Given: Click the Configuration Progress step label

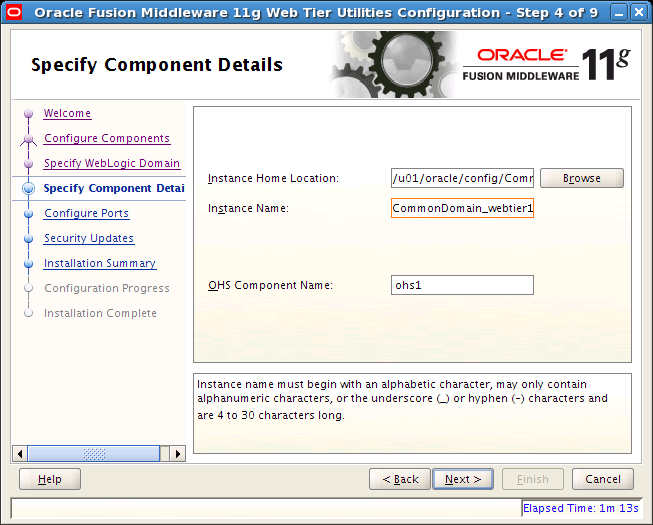Looking at the screenshot, I should (x=107, y=288).
